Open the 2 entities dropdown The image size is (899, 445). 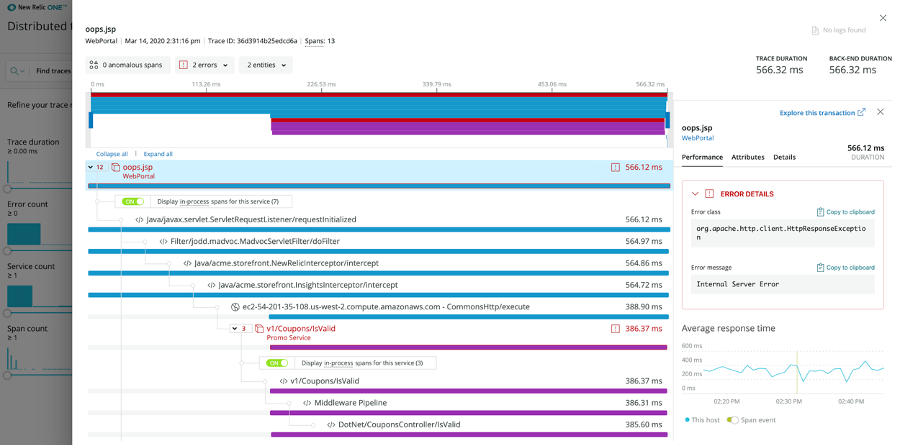pos(266,65)
